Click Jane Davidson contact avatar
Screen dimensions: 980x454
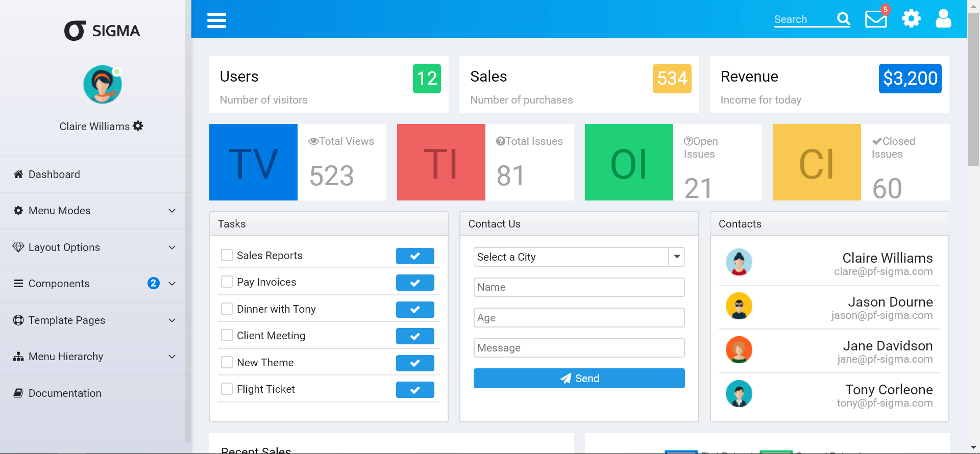point(739,350)
